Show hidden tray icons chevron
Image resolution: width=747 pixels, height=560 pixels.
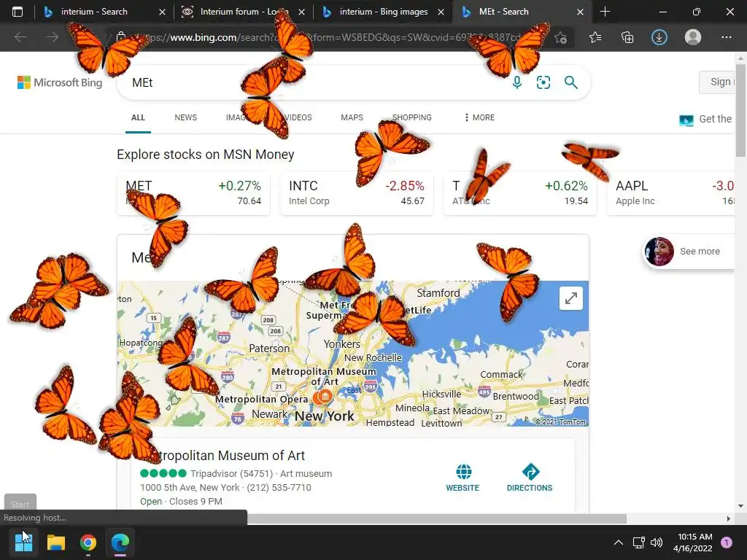[618, 542]
